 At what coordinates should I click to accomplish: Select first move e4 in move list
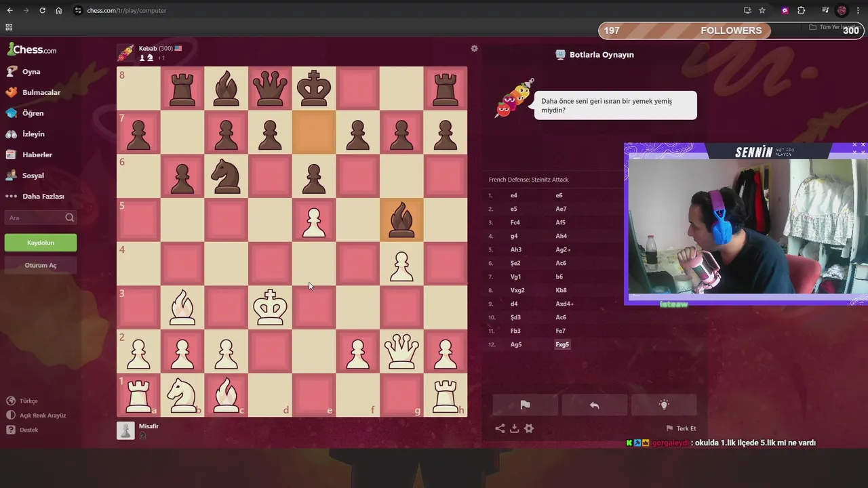click(513, 195)
